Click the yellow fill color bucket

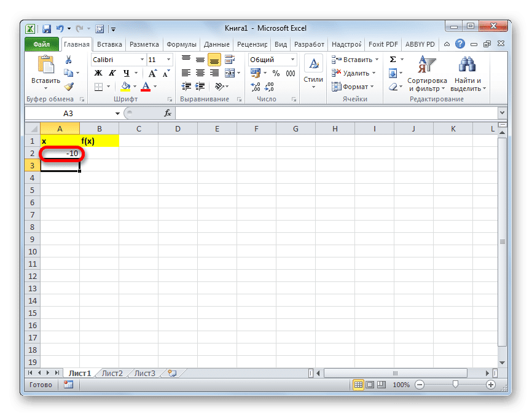coord(125,87)
